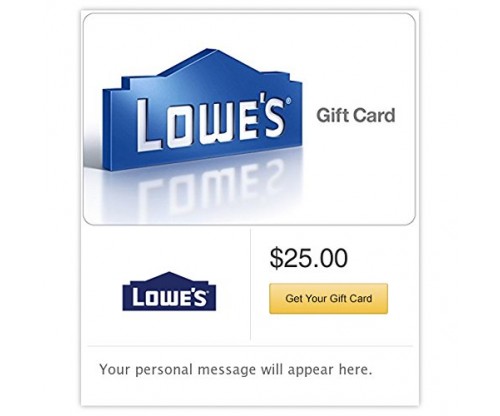This screenshot has height=416, width=500.
Task: Click the $25.00 gift amount
Action: [309, 258]
